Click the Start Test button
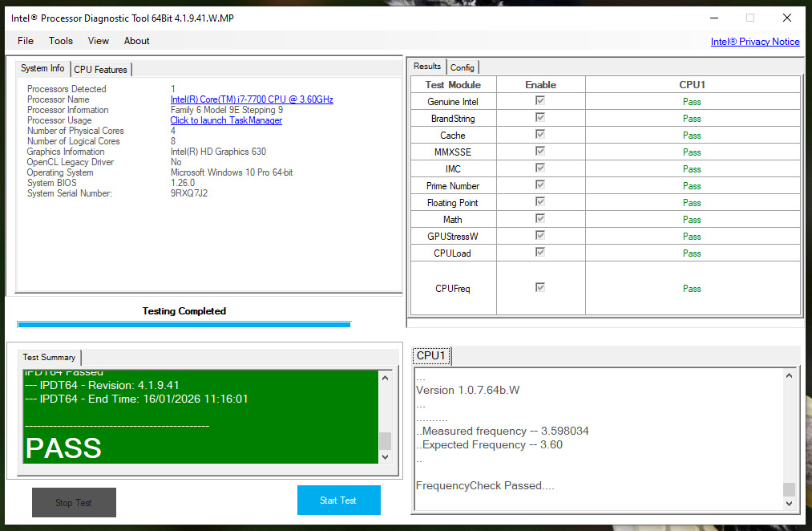The image size is (812, 531). click(339, 500)
